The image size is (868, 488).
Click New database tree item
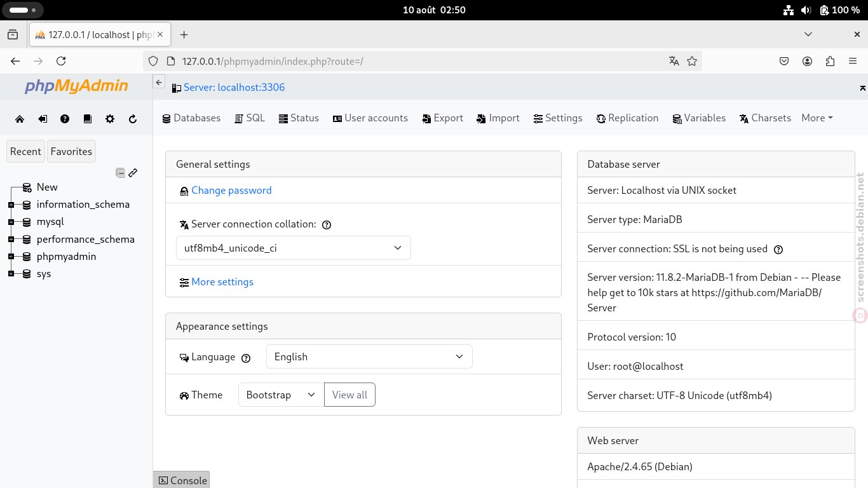pyautogui.click(x=47, y=187)
